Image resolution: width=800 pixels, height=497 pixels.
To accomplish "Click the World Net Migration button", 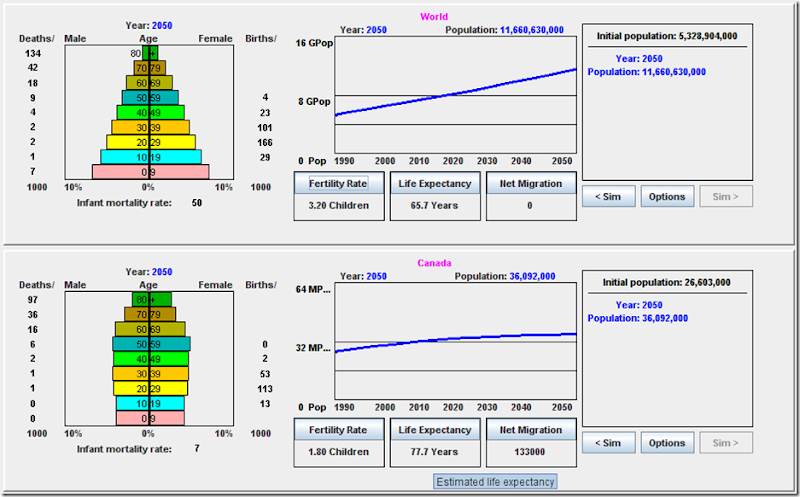I will click(531, 184).
